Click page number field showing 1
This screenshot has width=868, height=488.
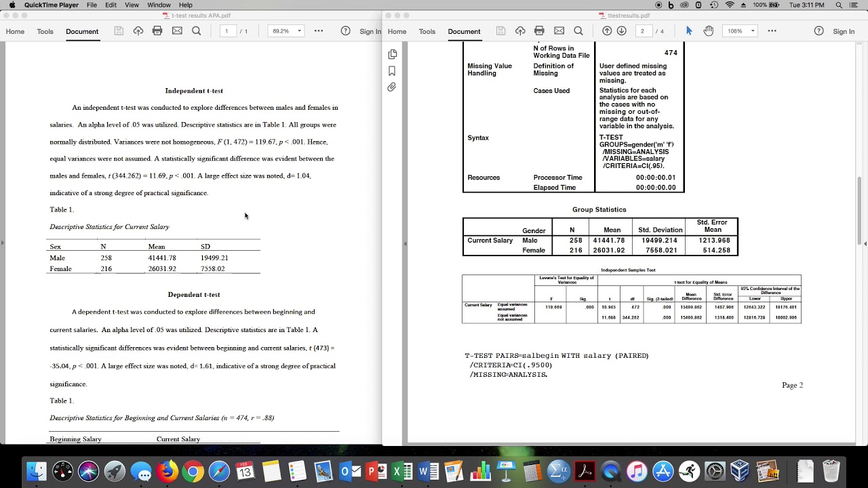226,31
